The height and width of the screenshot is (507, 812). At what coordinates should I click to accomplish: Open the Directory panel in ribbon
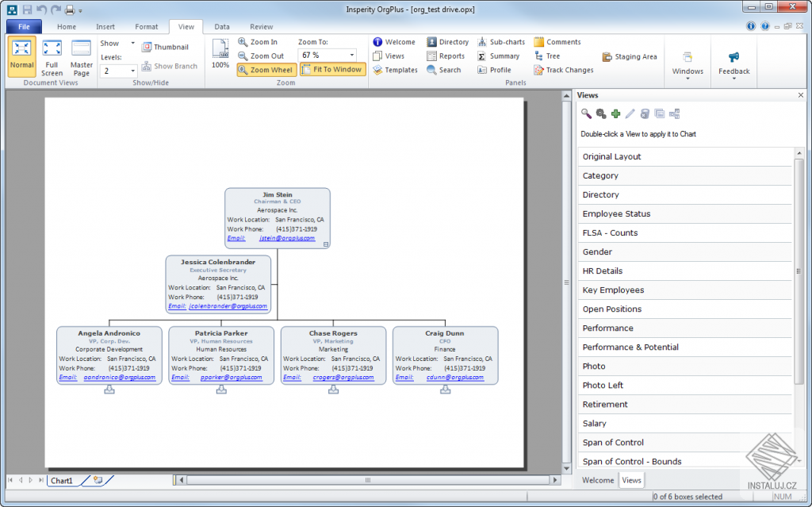(448, 42)
